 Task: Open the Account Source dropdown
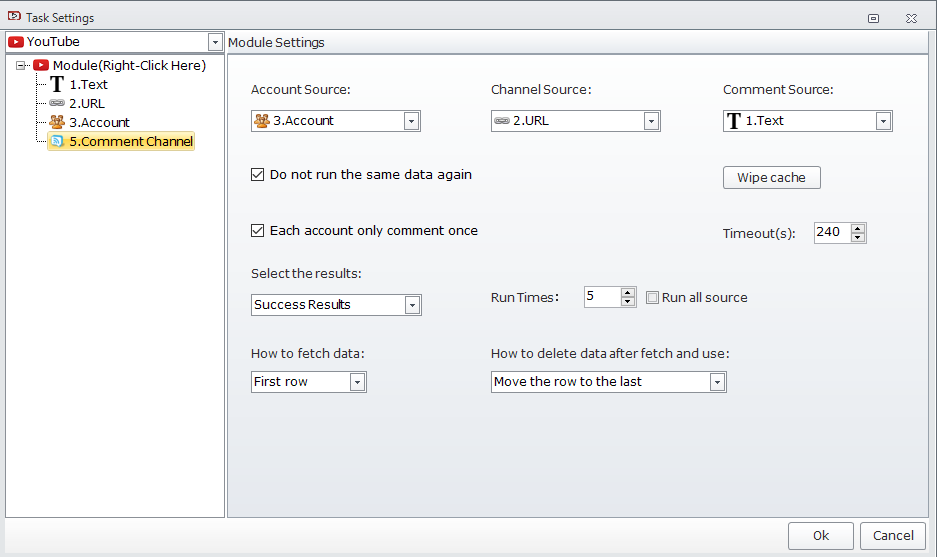tap(411, 121)
